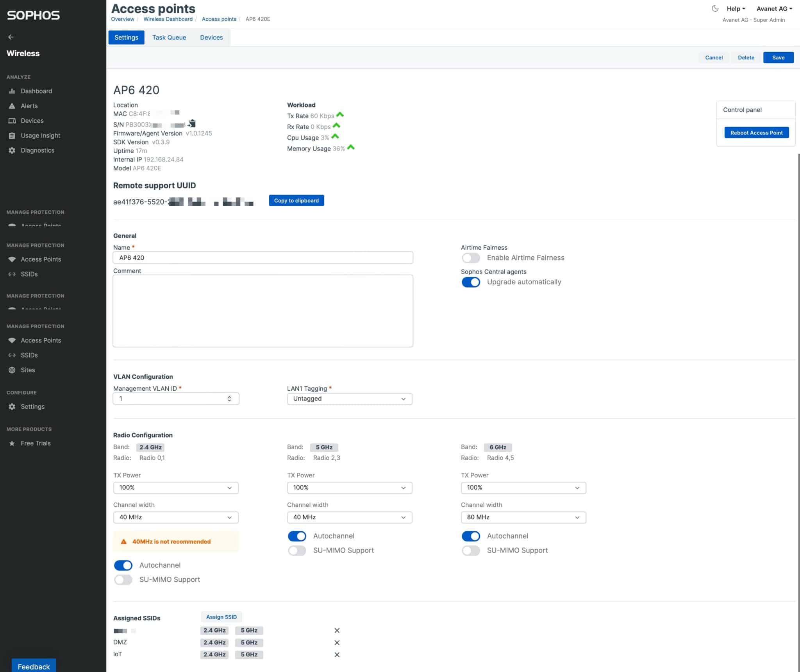Copy the serial number using the clipboard icon
The image size is (800, 672).
pos(191,124)
